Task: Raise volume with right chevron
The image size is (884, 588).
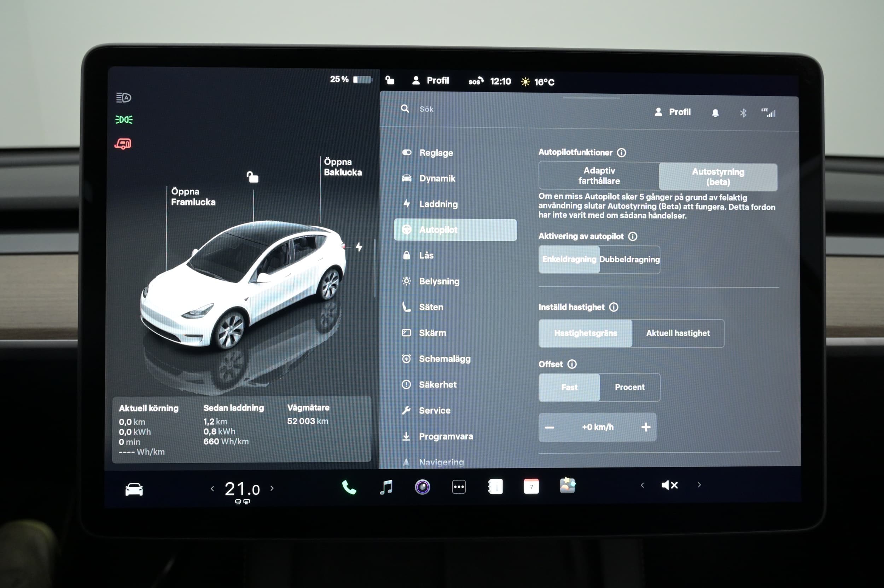Action: pyautogui.click(x=699, y=485)
